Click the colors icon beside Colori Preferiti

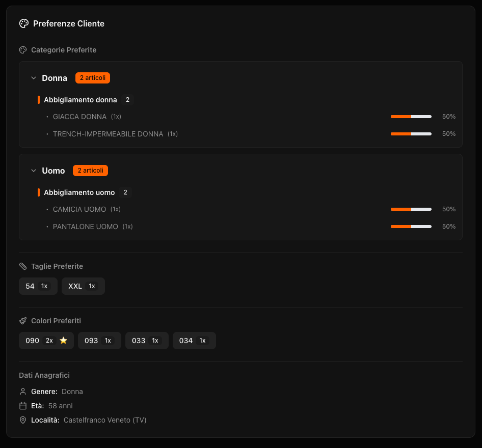tap(22, 321)
